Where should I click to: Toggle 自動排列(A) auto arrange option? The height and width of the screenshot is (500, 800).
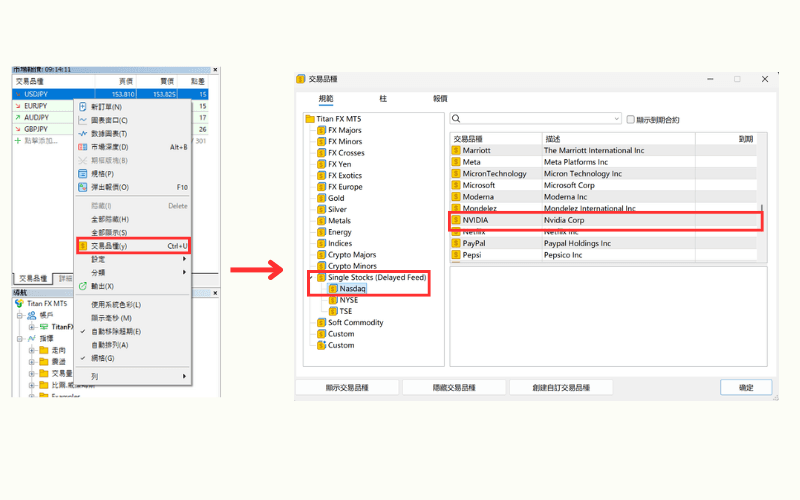133,345
